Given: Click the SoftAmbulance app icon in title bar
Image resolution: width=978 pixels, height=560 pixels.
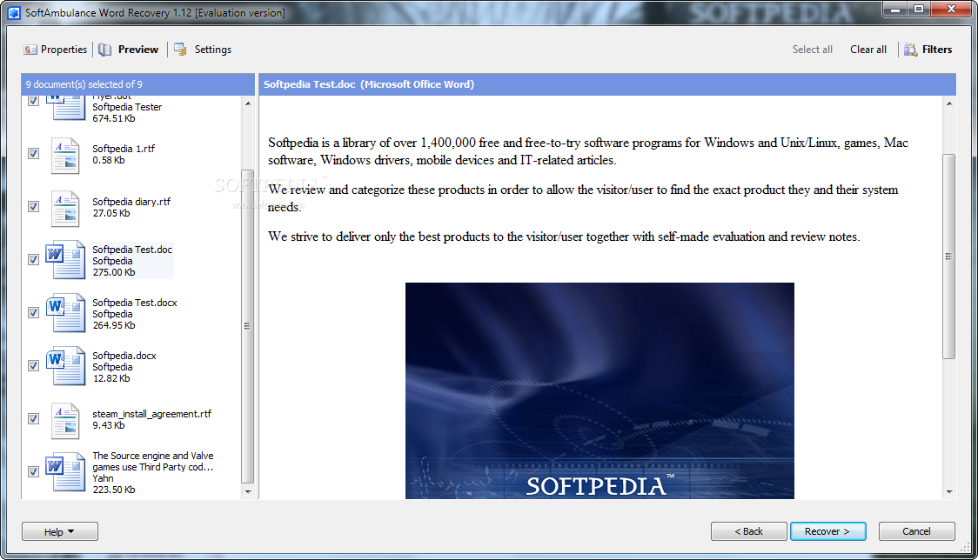Looking at the screenshot, I should click(14, 12).
